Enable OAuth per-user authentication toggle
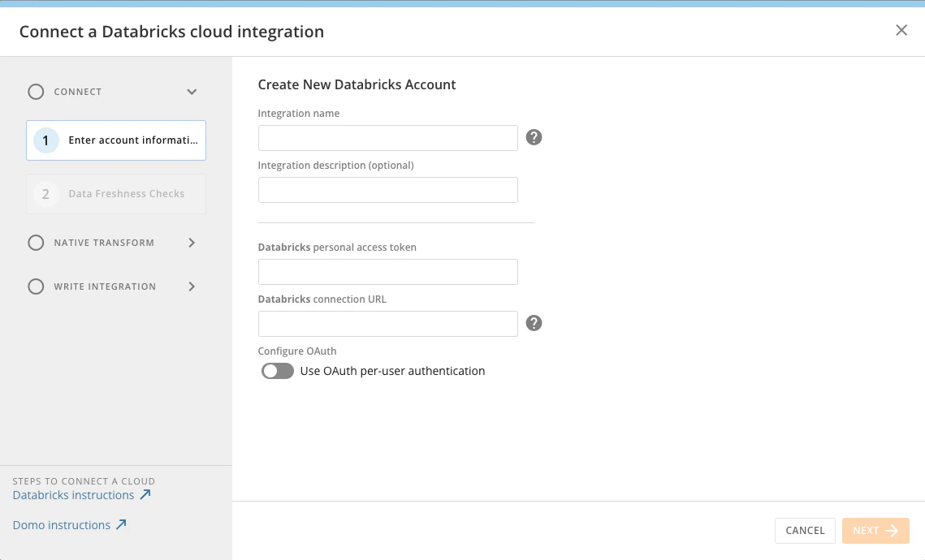Viewport: 925px width, 560px height. click(277, 371)
